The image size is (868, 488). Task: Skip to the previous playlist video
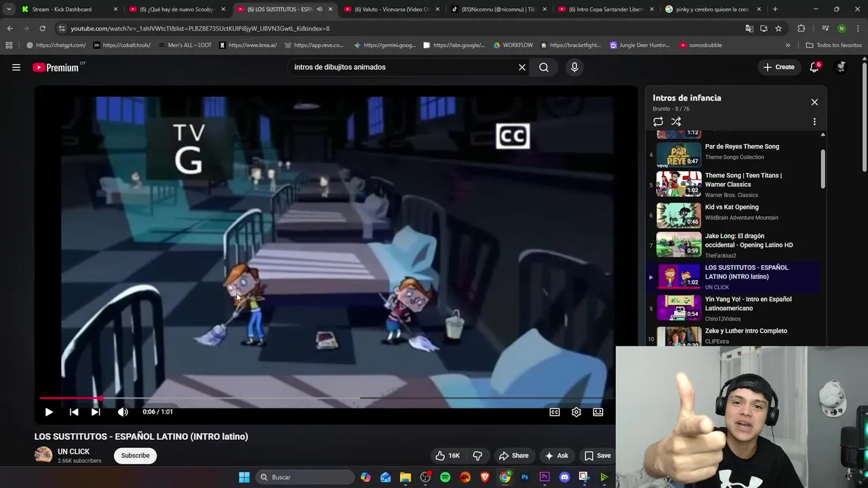tap(74, 411)
